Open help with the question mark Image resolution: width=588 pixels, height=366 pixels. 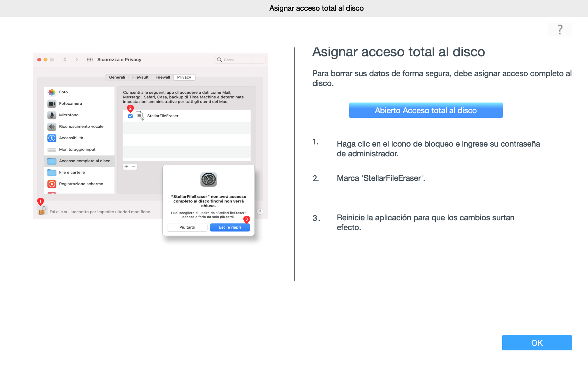[x=560, y=30]
